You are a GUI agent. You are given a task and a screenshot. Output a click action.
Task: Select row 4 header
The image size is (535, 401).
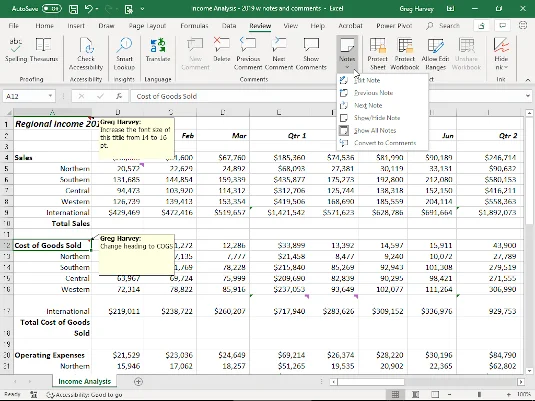6,158
